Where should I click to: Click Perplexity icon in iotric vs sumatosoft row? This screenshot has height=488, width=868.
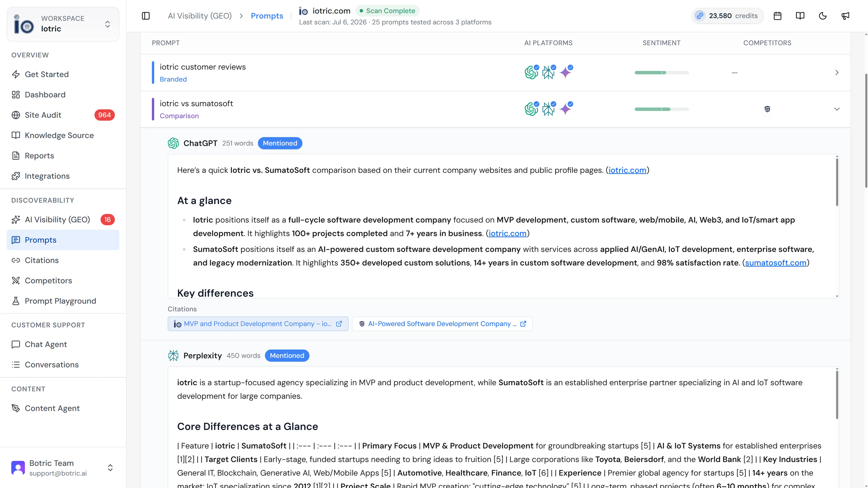[549, 109]
